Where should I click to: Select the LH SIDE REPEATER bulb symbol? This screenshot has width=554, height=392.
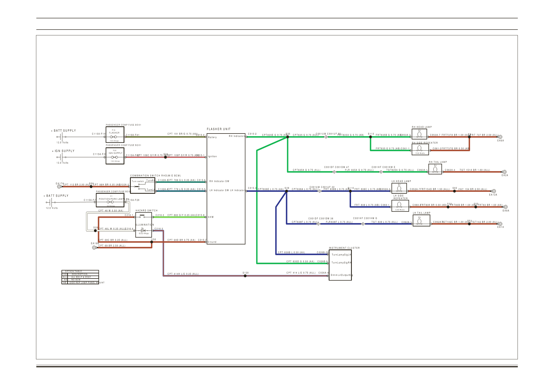click(x=399, y=205)
